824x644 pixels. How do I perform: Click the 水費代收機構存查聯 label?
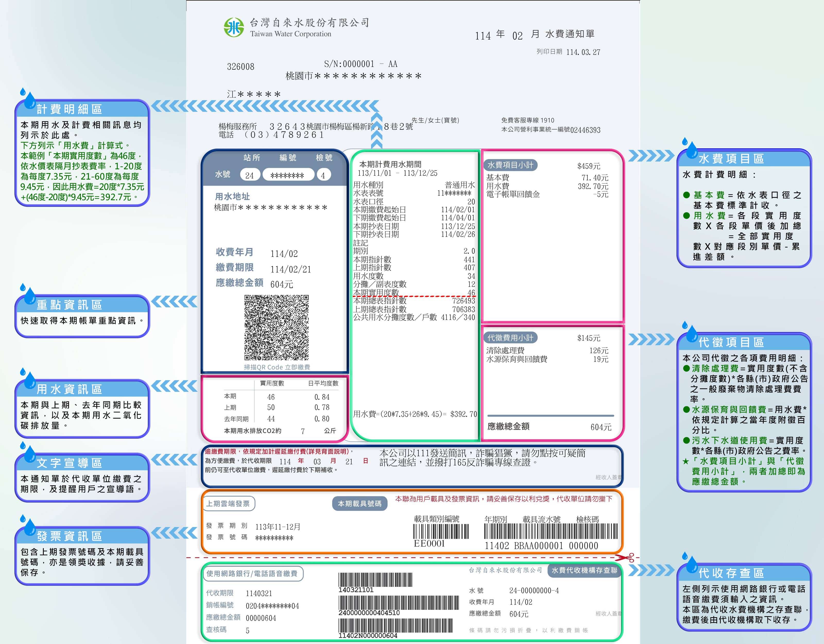click(584, 570)
